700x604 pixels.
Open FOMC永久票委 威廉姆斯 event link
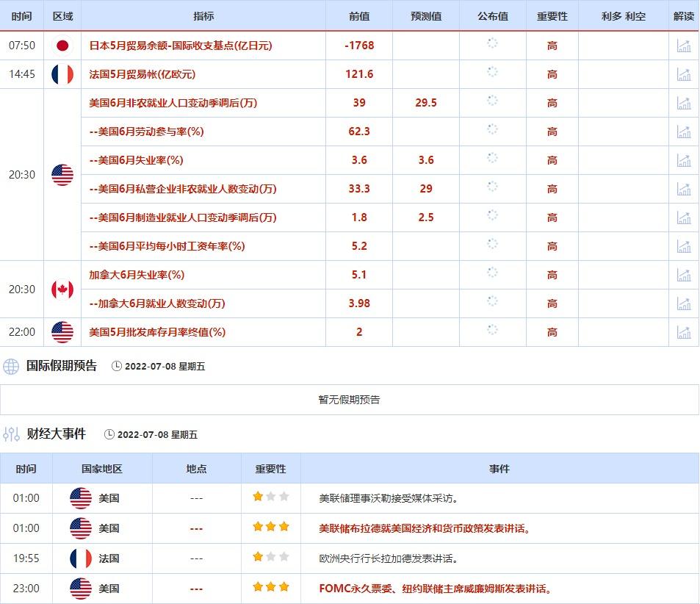tap(436, 589)
